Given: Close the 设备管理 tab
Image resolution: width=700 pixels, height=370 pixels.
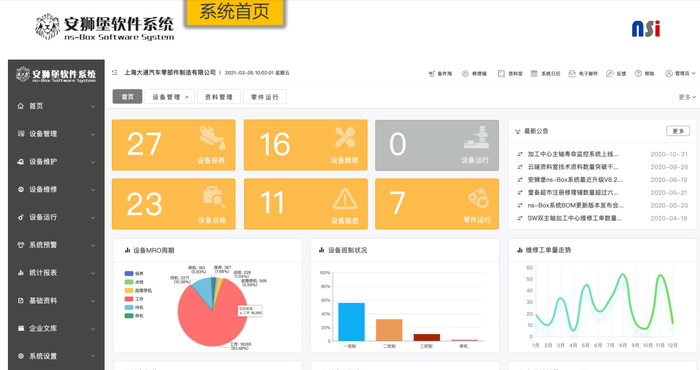Looking at the screenshot, I should (x=187, y=97).
